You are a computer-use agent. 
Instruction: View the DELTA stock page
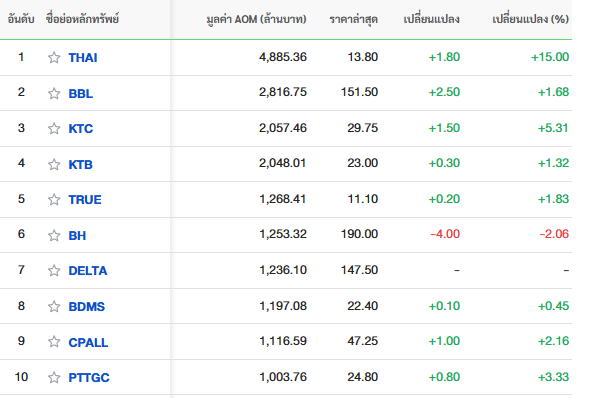tap(88, 271)
